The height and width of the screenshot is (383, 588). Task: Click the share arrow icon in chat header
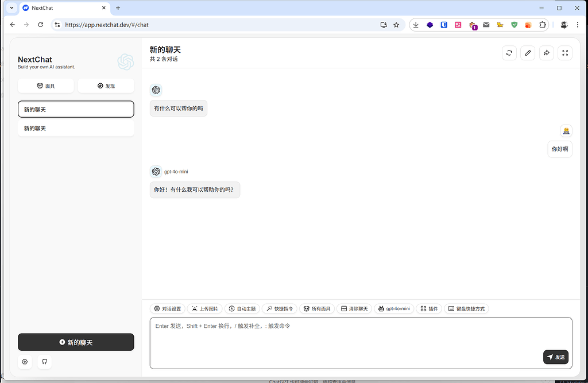click(547, 53)
